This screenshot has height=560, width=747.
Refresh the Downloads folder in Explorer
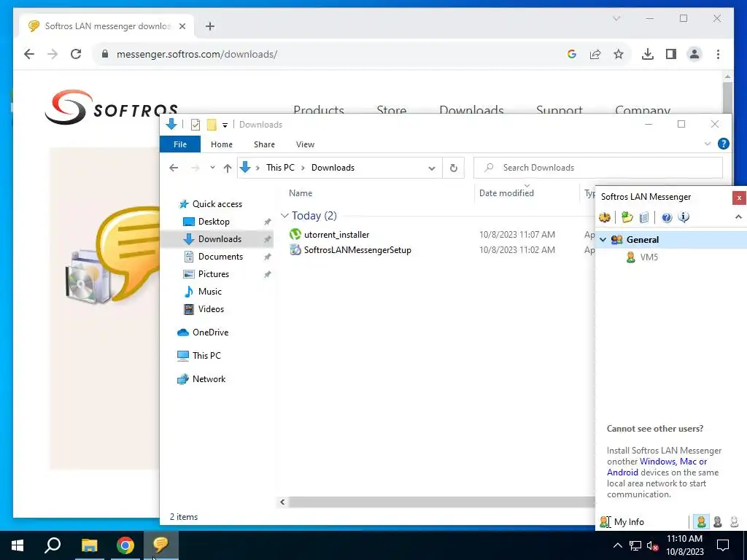coord(453,168)
